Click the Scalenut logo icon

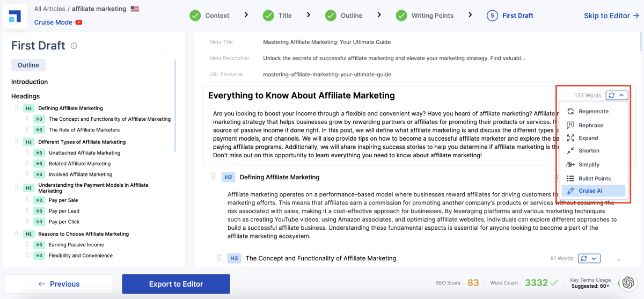(15, 16)
